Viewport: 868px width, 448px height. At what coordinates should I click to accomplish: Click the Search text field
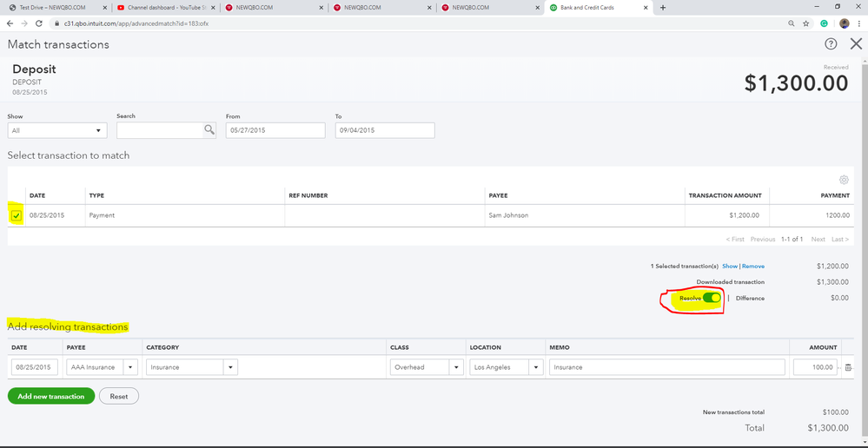click(160, 130)
